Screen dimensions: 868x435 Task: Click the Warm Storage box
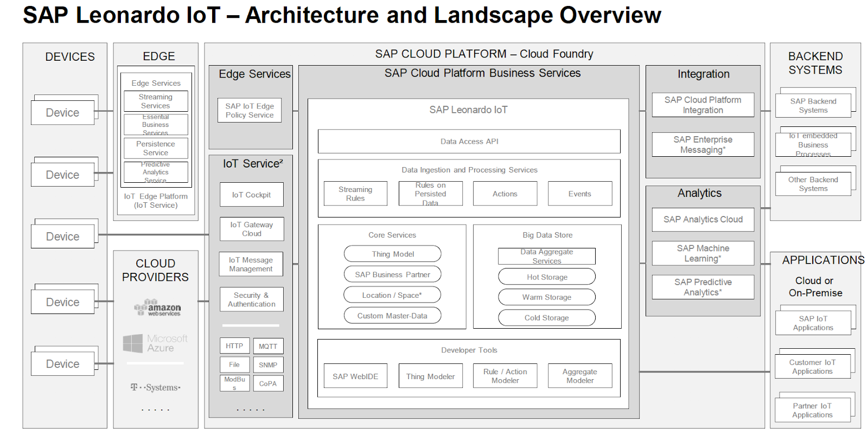(547, 297)
